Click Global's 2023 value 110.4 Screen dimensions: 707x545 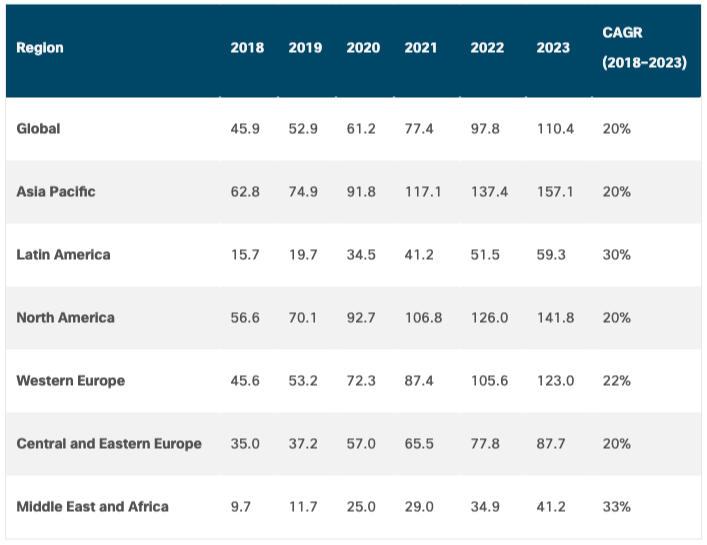click(x=556, y=129)
